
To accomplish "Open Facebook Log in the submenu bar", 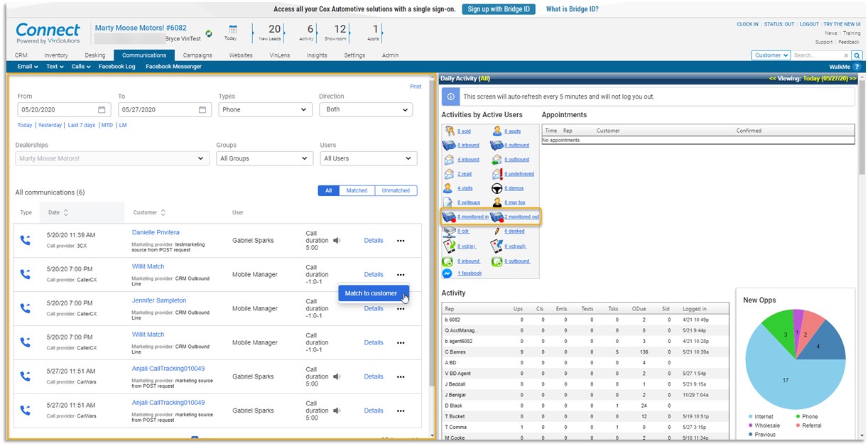I will point(116,67).
